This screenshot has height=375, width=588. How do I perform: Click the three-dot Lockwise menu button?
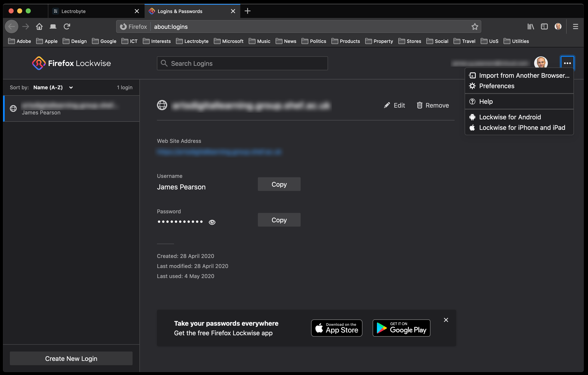point(567,63)
